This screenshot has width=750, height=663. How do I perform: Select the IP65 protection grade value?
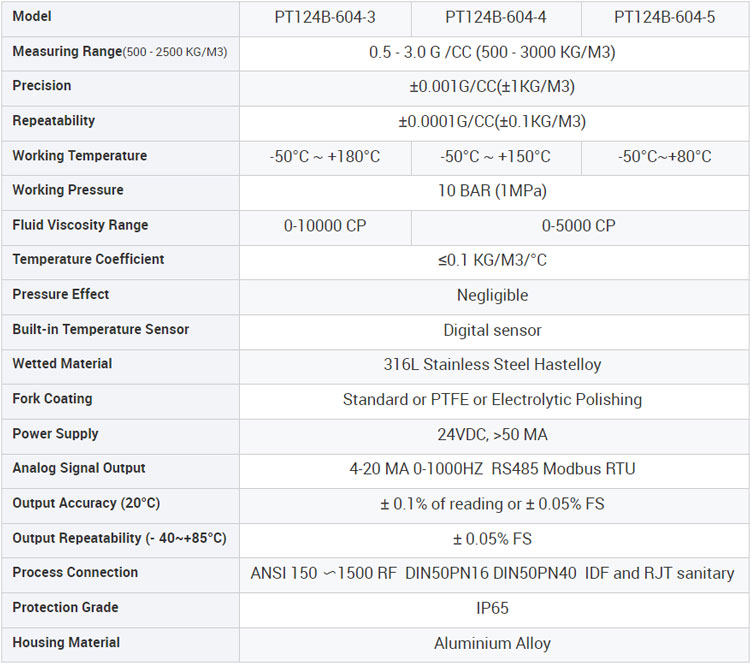click(492, 608)
